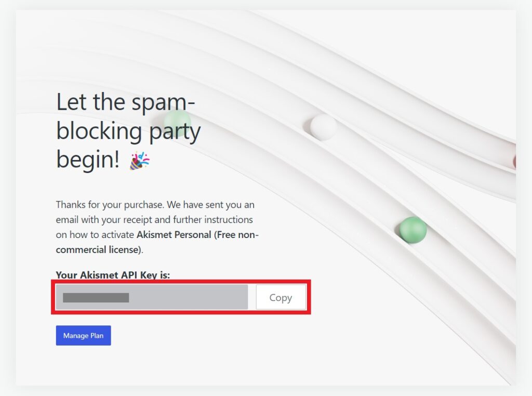Open Manage Plan
Viewport: 532px width, 396px height.
pyautogui.click(x=84, y=336)
